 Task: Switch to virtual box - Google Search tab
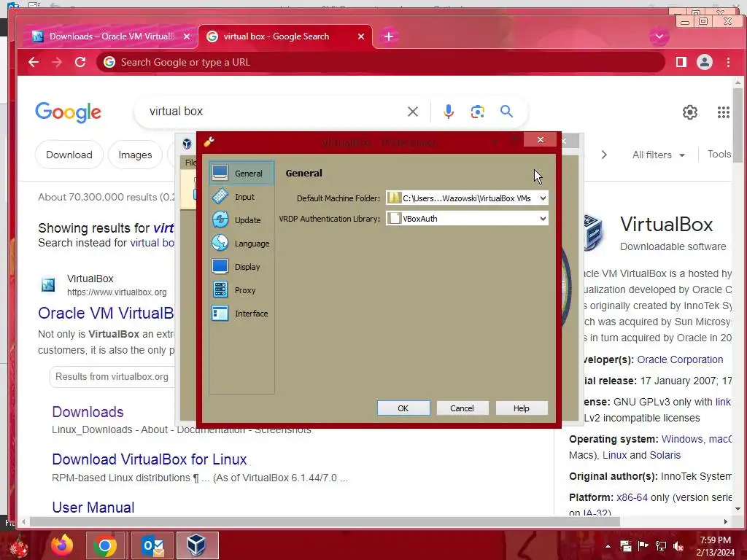pos(276,36)
